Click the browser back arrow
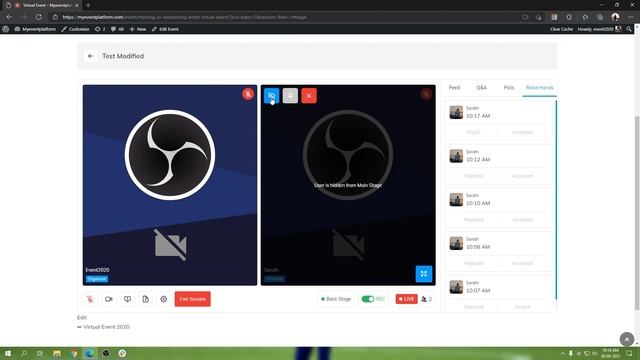This screenshot has width=640, height=360. (x=9, y=17)
